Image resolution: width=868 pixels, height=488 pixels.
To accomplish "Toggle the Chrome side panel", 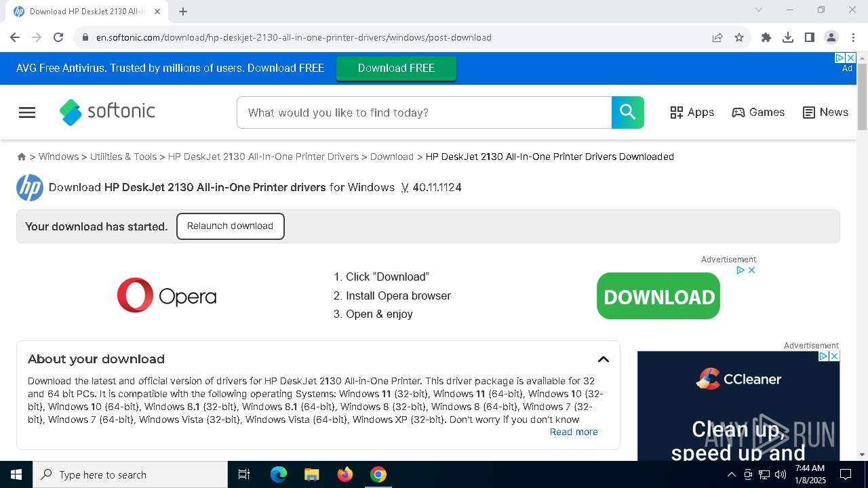I will (810, 37).
